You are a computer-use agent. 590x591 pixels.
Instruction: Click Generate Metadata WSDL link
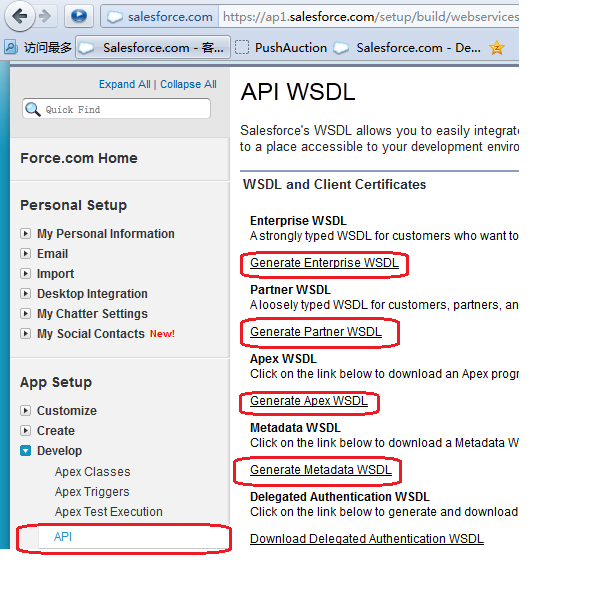pyautogui.click(x=321, y=470)
